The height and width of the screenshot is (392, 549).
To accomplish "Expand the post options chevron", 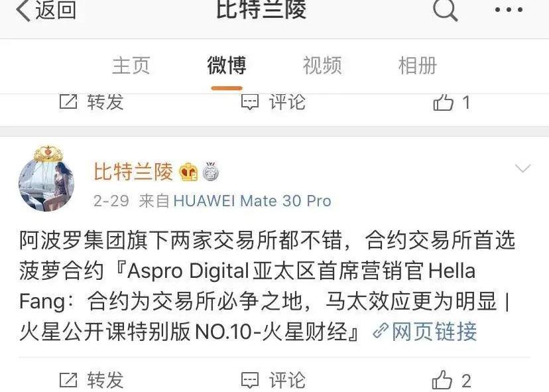I will point(522,168).
